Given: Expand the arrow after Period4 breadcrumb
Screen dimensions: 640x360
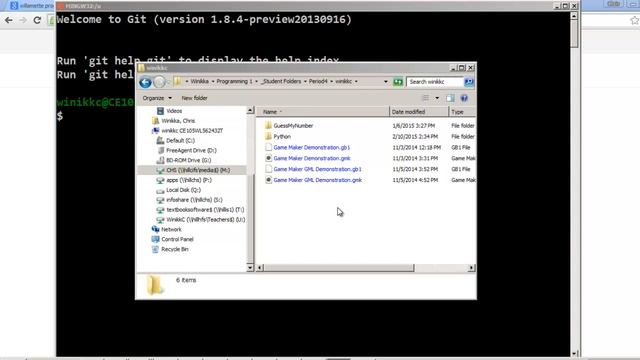Looking at the screenshot, I should click(x=331, y=82).
